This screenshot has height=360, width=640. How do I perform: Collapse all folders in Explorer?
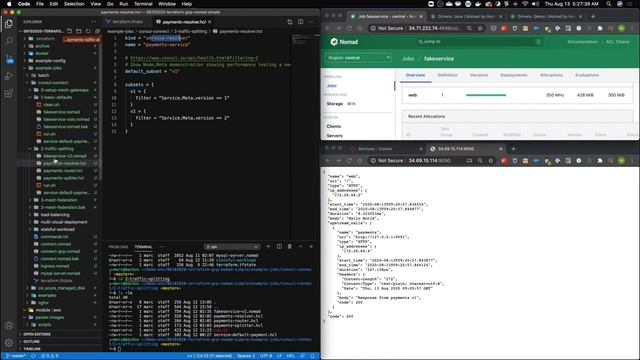pos(97,31)
